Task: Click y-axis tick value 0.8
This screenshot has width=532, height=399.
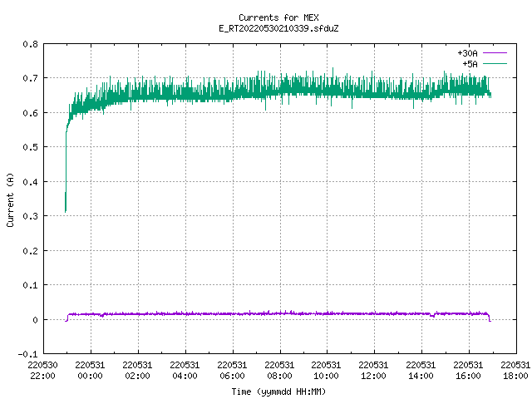Action: click(30, 44)
